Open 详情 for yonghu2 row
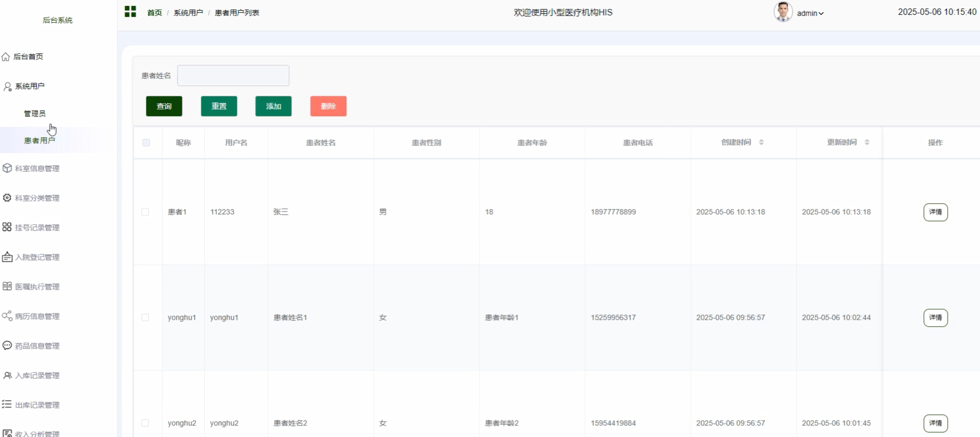The width and height of the screenshot is (980, 437). [x=936, y=423]
